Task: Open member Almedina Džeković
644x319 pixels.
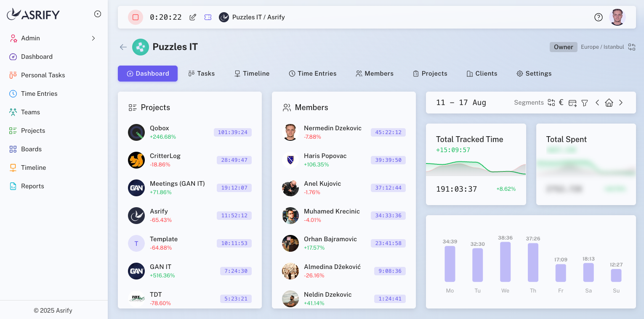Action: pos(344,271)
